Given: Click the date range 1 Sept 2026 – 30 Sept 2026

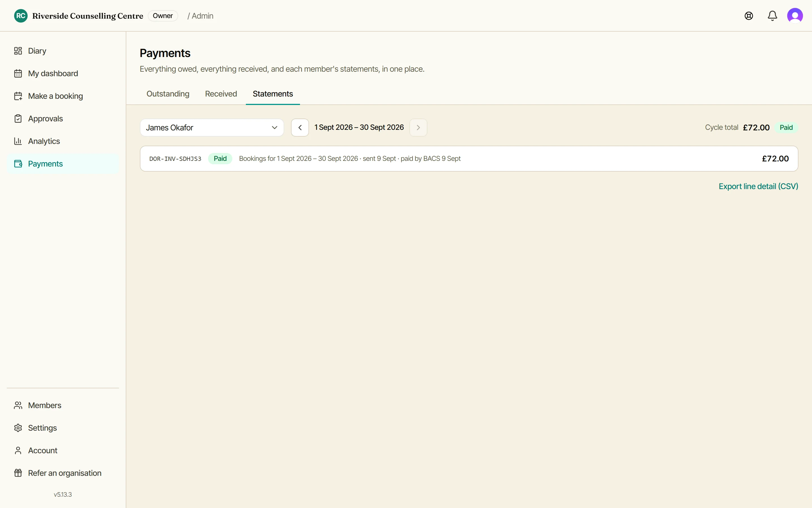Looking at the screenshot, I should click(359, 128).
